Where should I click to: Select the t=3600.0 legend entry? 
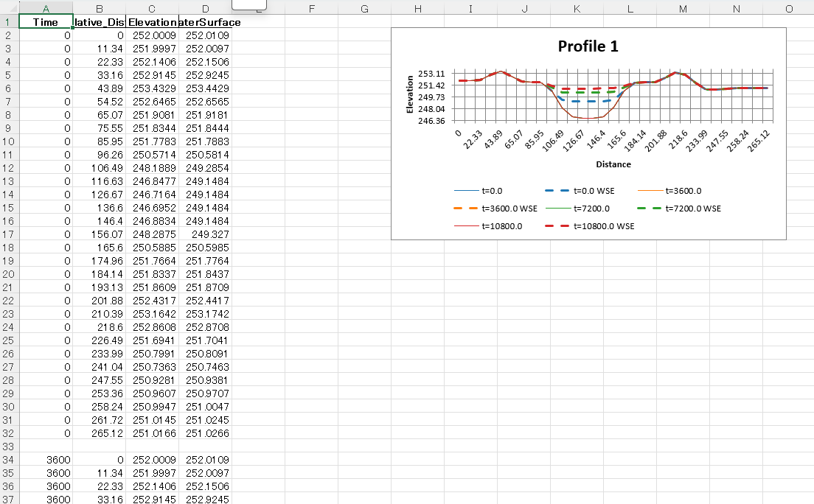pyautogui.click(x=683, y=191)
